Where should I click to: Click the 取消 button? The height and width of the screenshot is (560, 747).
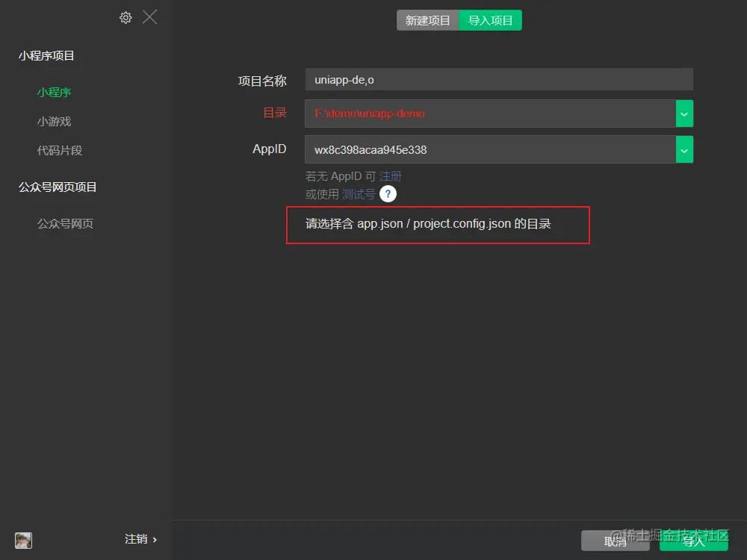pyautogui.click(x=615, y=541)
